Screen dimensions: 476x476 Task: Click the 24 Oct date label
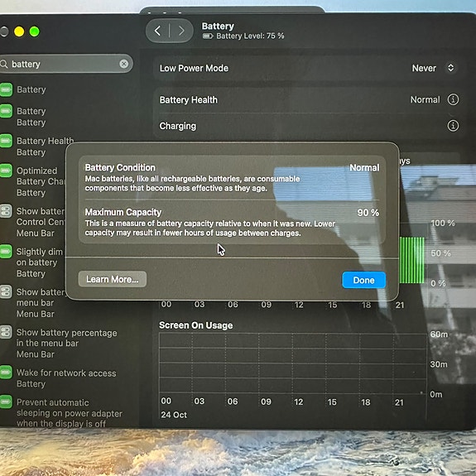(x=174, y=415)
